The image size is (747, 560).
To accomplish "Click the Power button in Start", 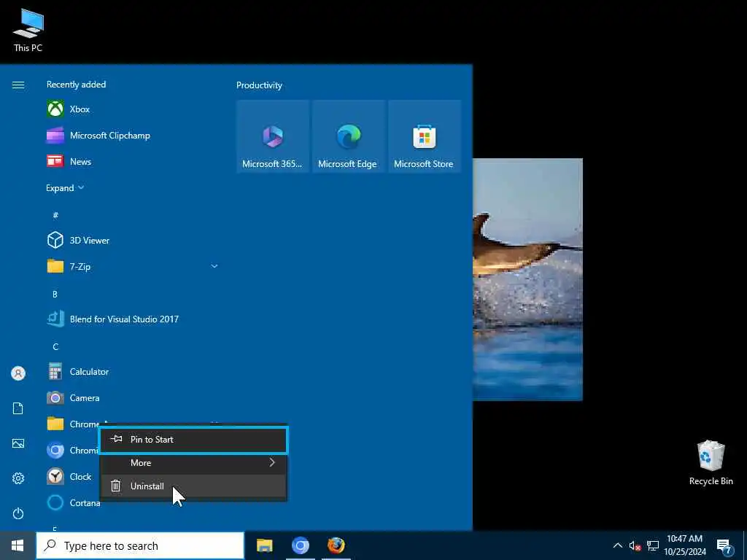I will [18, 513].
